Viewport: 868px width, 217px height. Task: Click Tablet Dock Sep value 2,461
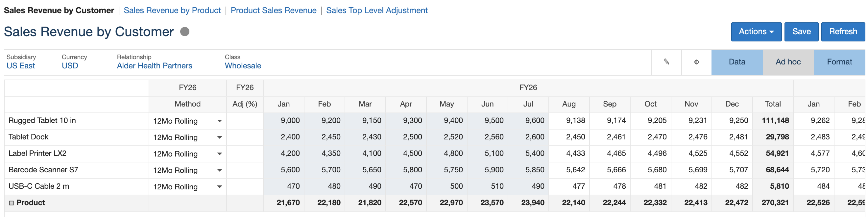point(610,137)
